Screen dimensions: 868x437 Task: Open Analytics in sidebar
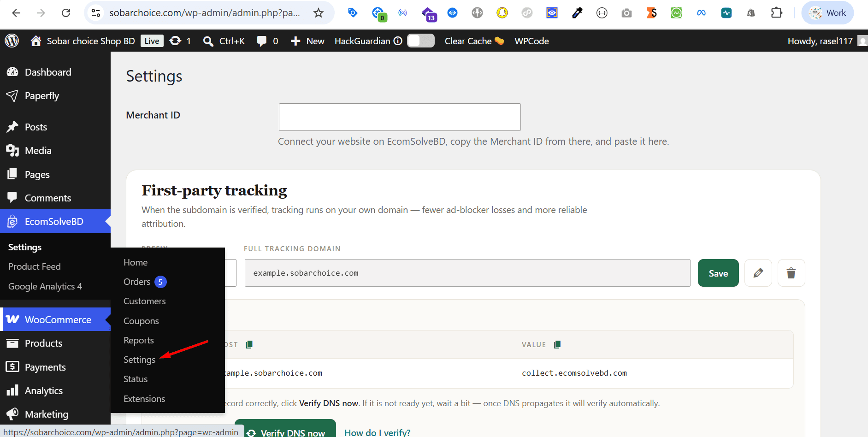click(x=55, y=391)
